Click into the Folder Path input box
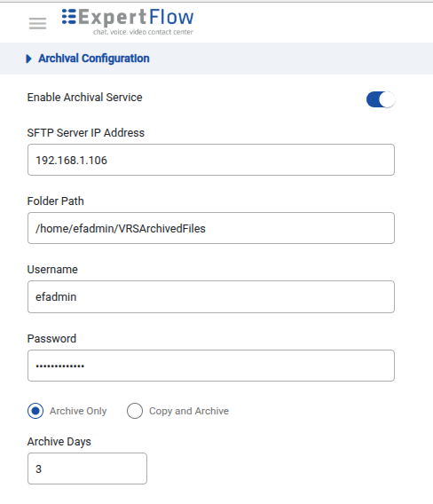This screenshot has width=433, height=504. coord(211,228)
